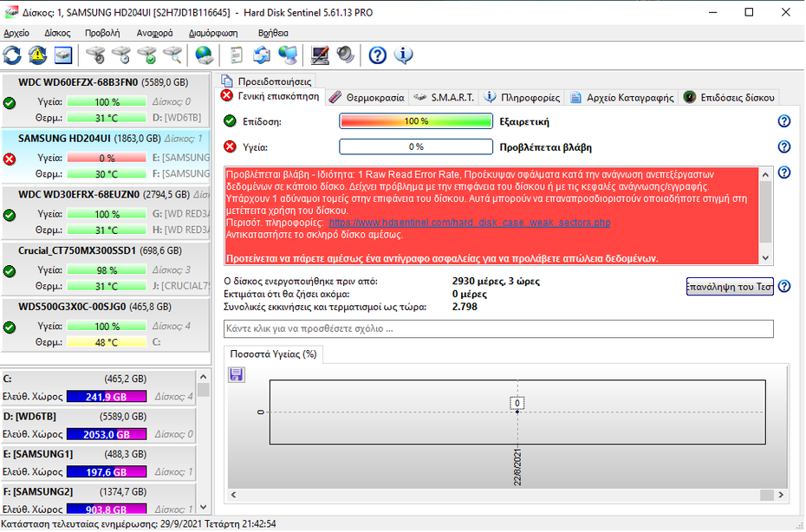Click green check icon on Crucial SSD entry
Screen dimensions: 806x532
coord(10,271)
